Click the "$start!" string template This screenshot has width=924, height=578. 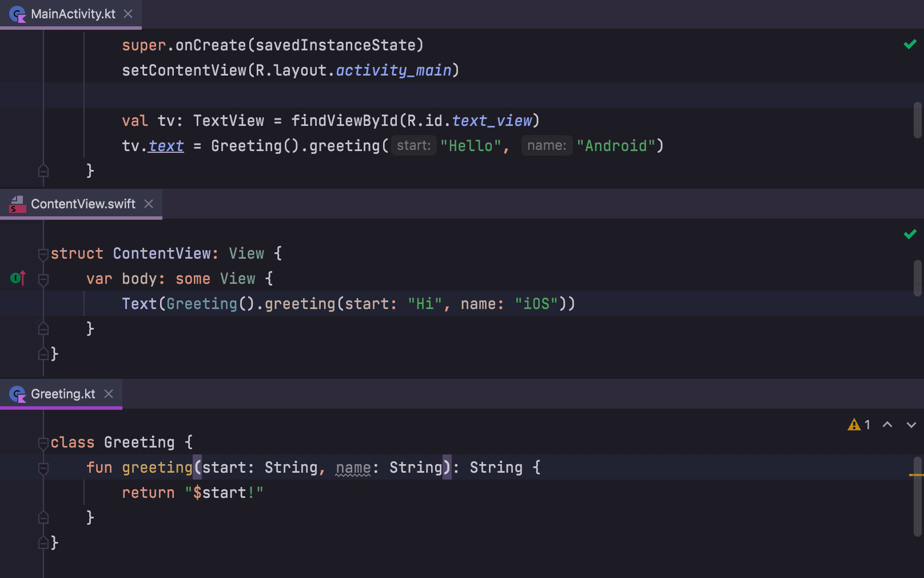(224, 493)
